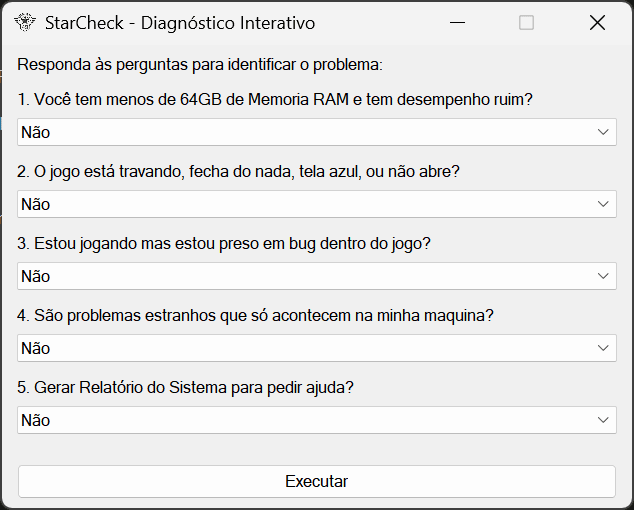Click the chevron arrow on the in-game bug question
634x510 pixels.
click(x=603, y=276)
